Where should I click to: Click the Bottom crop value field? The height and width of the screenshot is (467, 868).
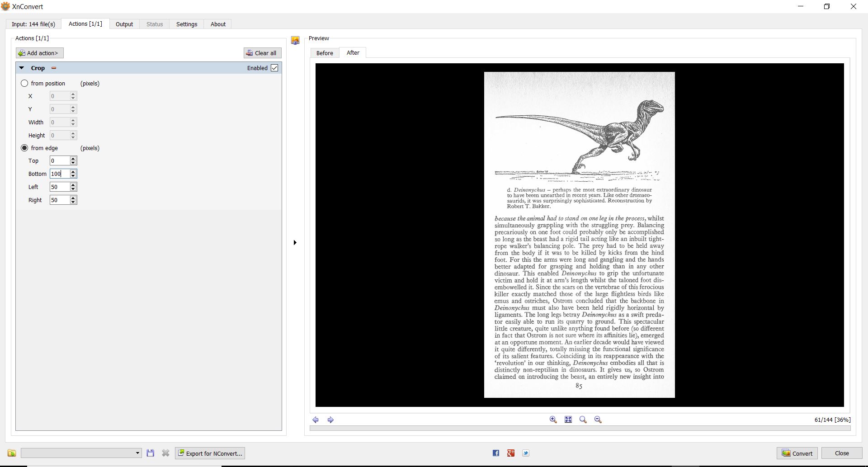tap(60, 174)
